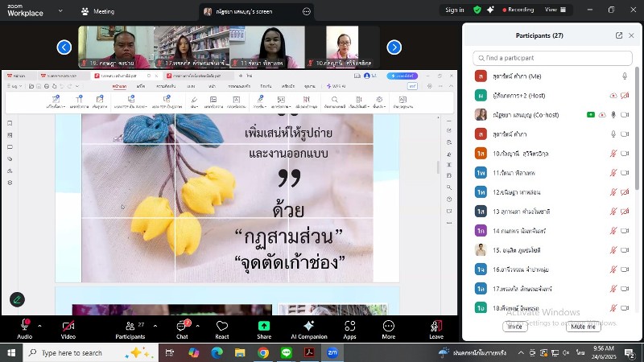The image size is (644, 362).
Task: Open Microsoft Edge from the taskbar
Action: 217,352
